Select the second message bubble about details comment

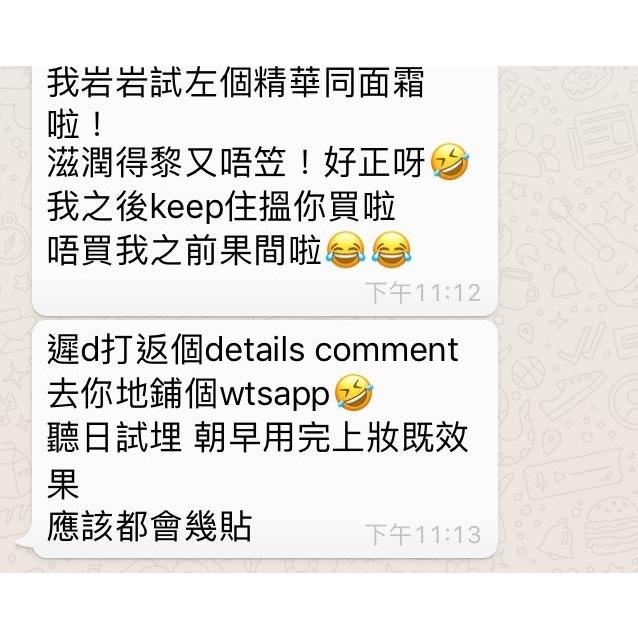coord(265,439)
